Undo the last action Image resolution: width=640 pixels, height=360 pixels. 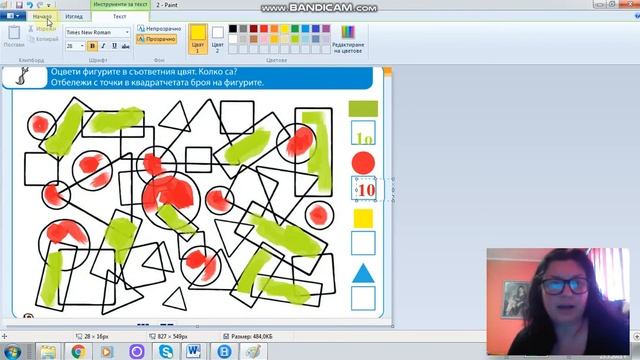click(29, 5)
